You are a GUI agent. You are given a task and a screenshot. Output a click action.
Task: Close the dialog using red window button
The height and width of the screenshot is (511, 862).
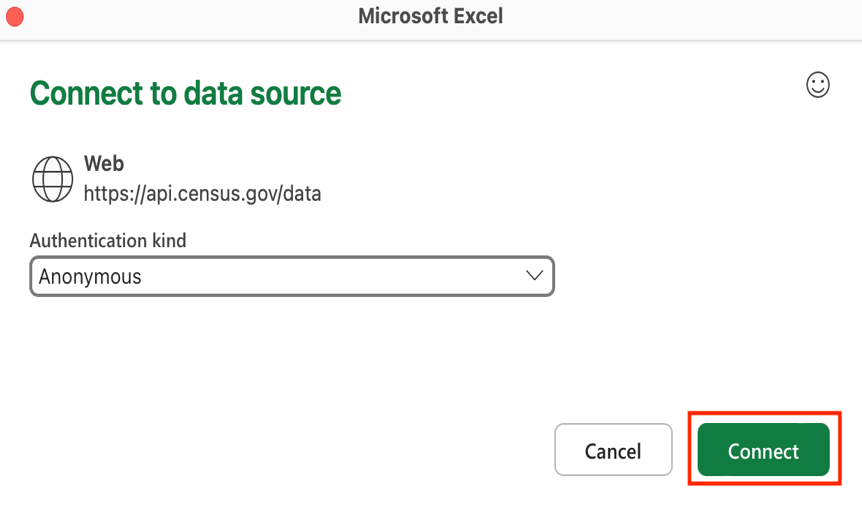(x=15, y=17)
